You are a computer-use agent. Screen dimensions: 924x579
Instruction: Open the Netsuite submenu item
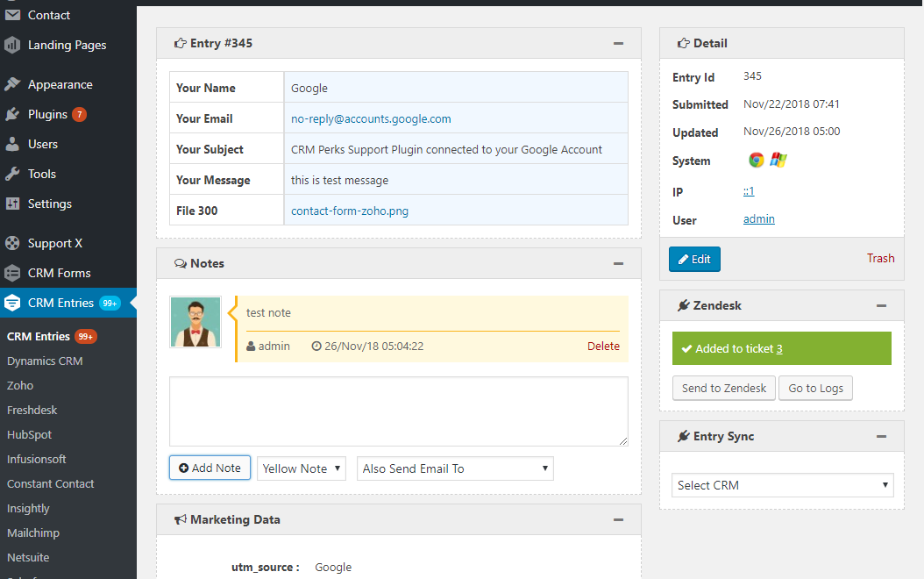[x=28, y=557]
